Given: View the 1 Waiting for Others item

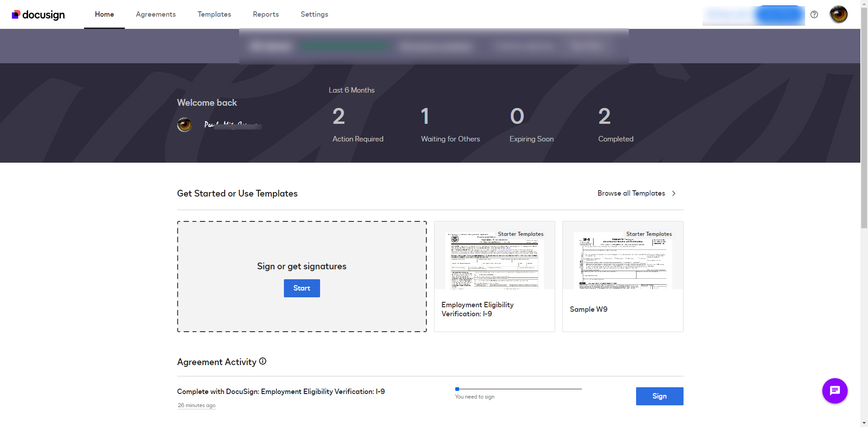Looking at the screenshot, I should click(x=450, y=124).
